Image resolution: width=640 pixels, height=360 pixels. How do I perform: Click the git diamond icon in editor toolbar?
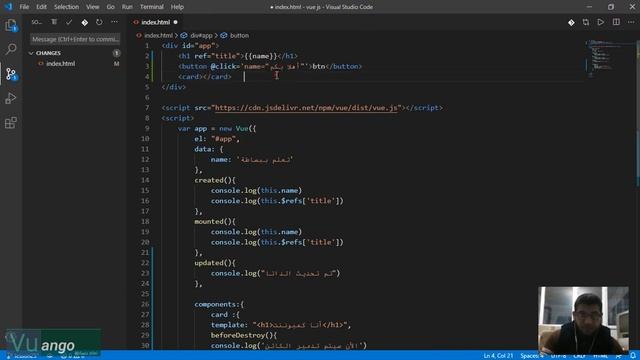[x=571, y=22]
